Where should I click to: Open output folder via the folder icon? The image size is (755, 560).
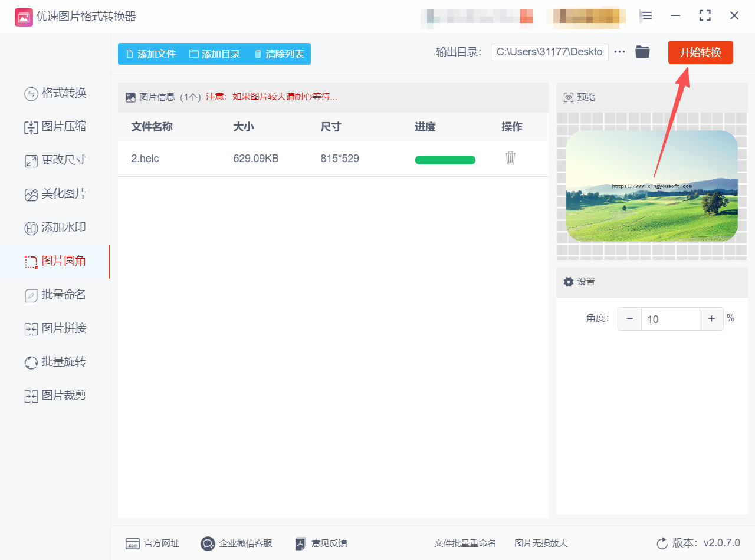coord(642,52)
